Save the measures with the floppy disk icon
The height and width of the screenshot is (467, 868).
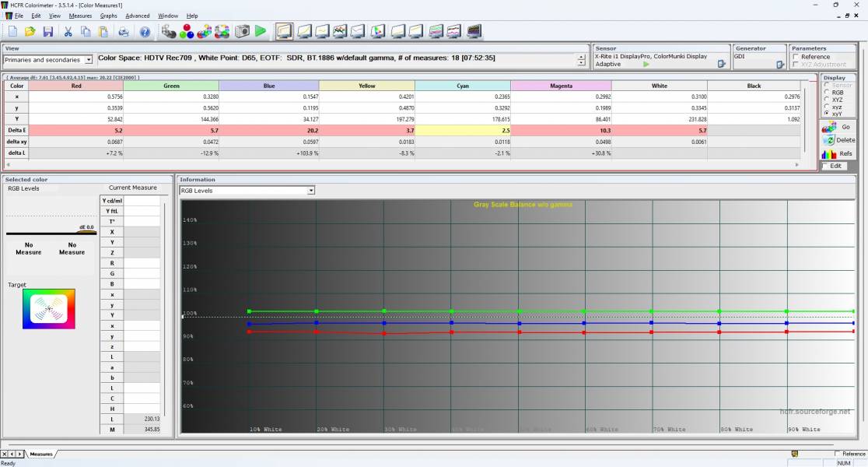(48, 32)
